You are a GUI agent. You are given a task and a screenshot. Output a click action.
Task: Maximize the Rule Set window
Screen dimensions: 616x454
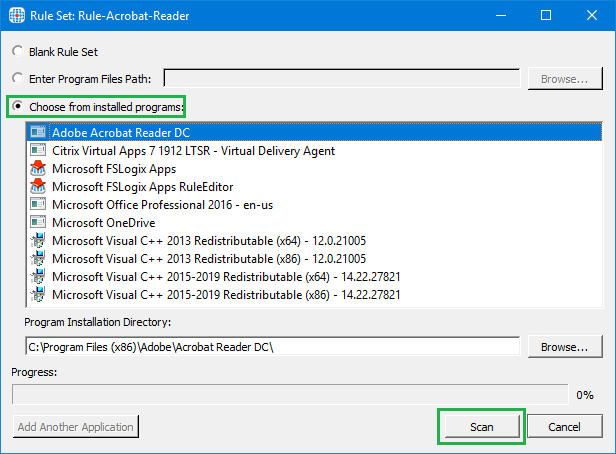point(546,15)
